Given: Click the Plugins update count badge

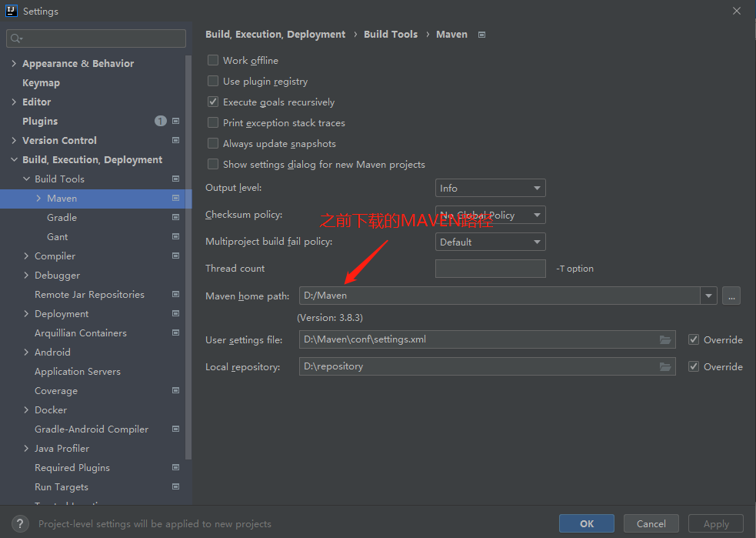Looking at the screenshot, I should [x=161, y=121].
